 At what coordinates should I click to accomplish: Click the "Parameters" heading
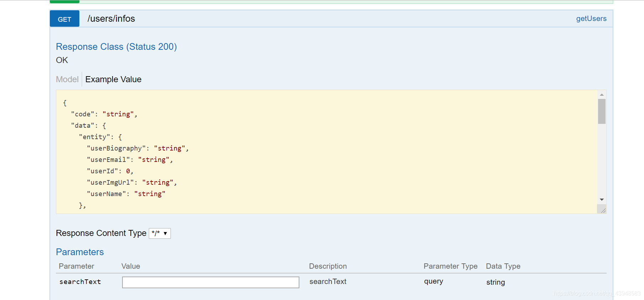coord(80,252)
